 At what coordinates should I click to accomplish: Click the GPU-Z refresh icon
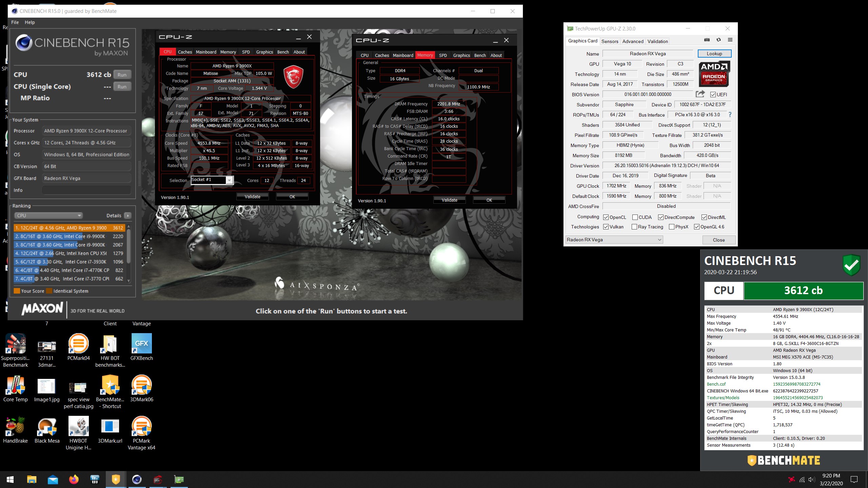[718, 40]
